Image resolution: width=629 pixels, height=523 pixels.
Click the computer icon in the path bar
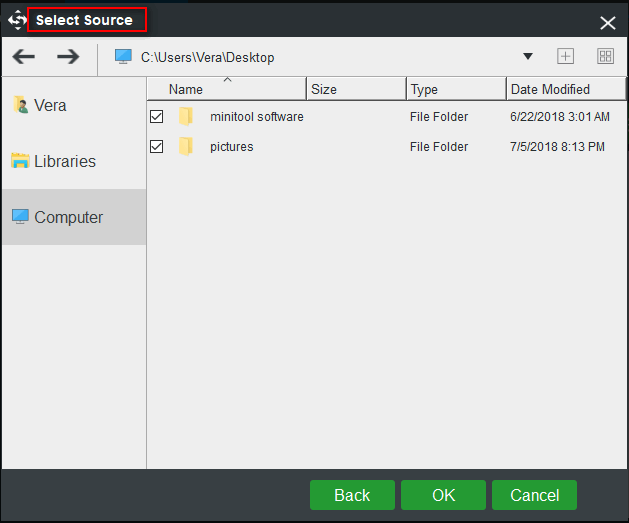coord(123,57)
